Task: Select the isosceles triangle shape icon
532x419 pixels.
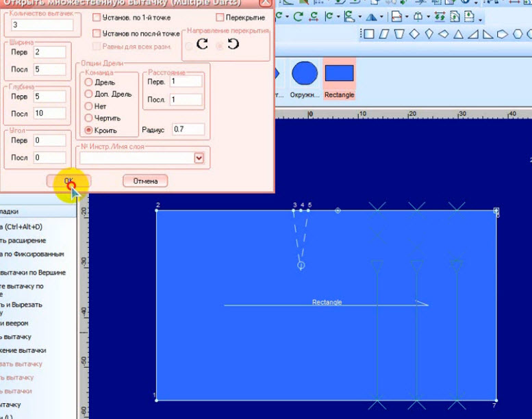Action: [x=458, y=34]
